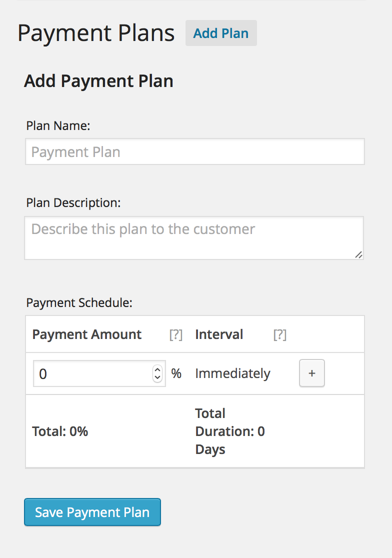This screenshot has height=558, width=392.
Task: Open the Payment Amount help icon
Action: click(x=176, y=335)
